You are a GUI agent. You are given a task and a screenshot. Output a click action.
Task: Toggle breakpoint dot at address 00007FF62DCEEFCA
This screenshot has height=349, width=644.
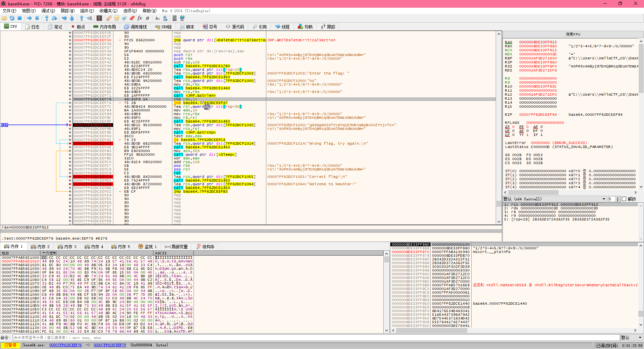[70, 177]
